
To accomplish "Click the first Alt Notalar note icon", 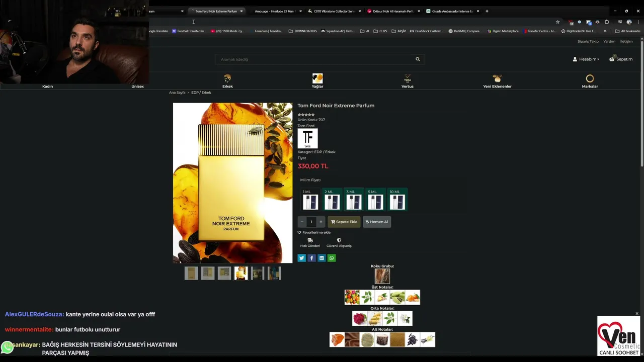I will click(337, 339).
